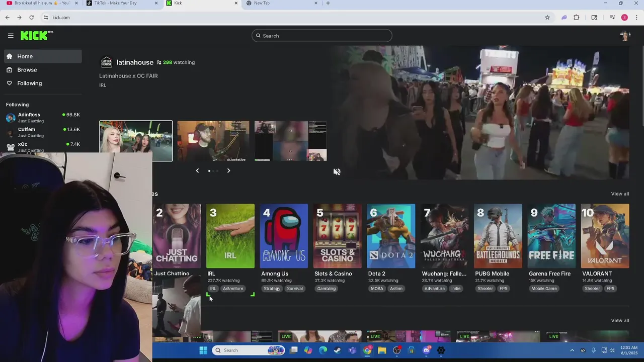Click the Kick search field
This screenshot has height=362, width=644.
pyautogui.click(x=322, y=36)
